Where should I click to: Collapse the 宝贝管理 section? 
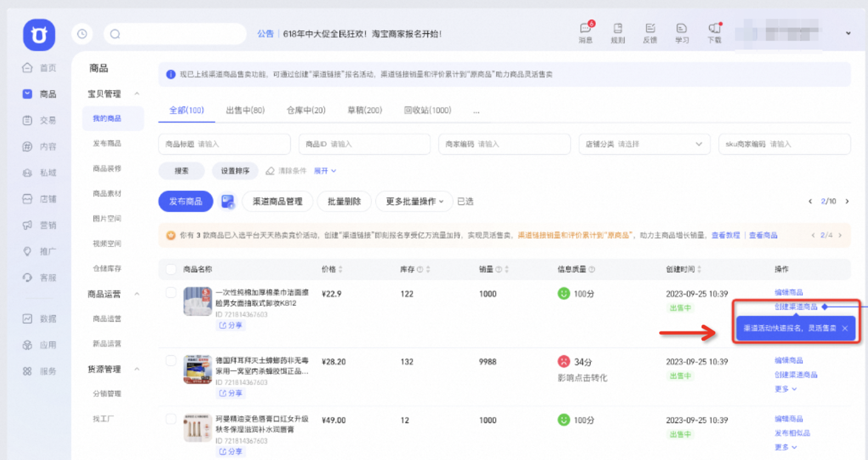[x=137, y=94]
